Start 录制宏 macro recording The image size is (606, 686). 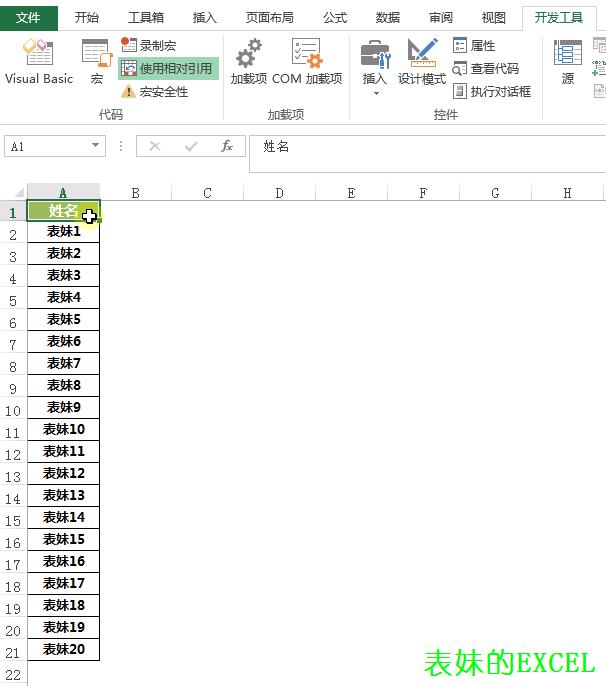(x=149, y=45)
